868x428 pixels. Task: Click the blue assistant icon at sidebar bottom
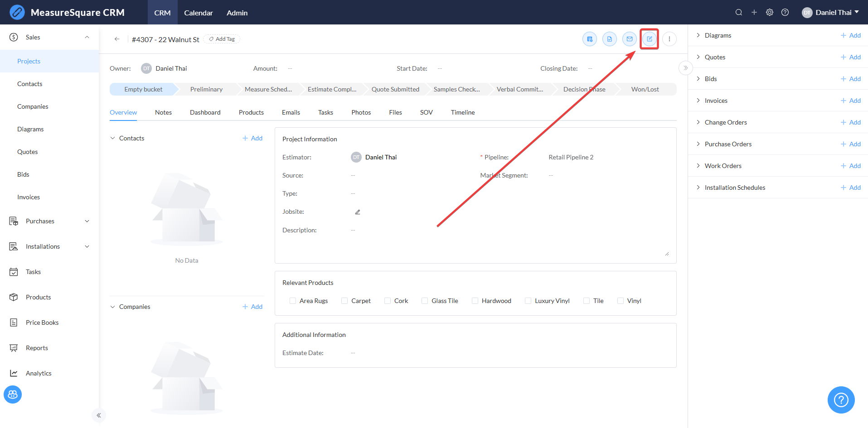[x=13, y=394]
